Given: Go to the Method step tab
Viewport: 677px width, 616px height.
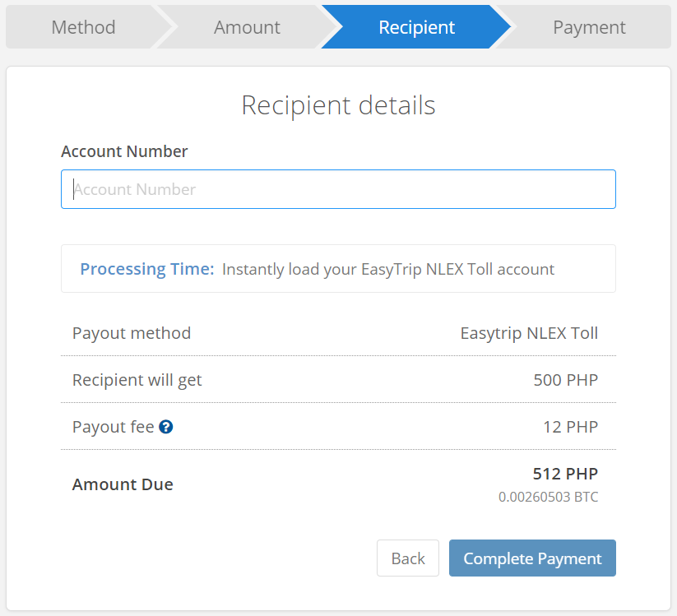Looking at the screenshot, I should (83, 27).
